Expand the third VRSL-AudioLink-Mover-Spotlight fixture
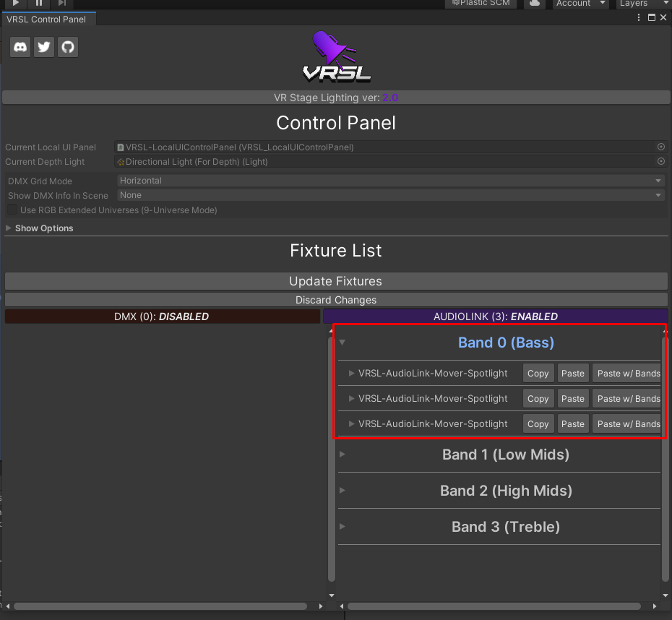 [351, 423]
